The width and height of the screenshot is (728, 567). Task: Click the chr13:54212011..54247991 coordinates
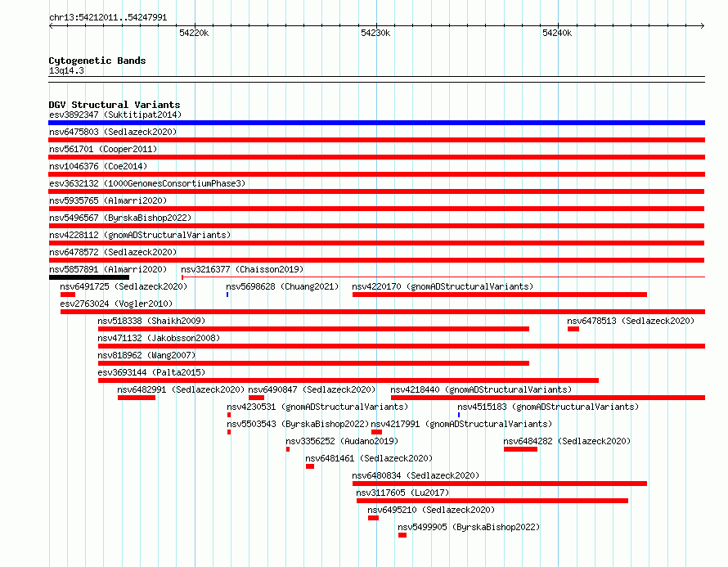(108, 17)
